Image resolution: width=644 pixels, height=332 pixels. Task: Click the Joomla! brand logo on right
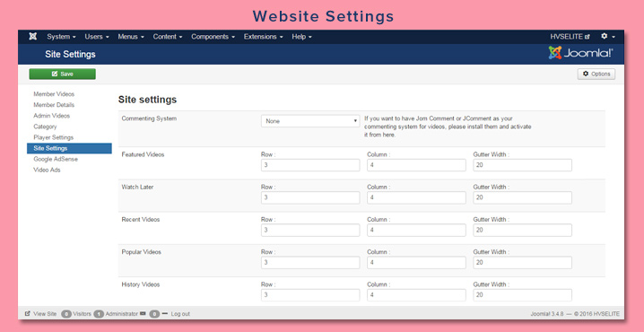tap(580, 53)
